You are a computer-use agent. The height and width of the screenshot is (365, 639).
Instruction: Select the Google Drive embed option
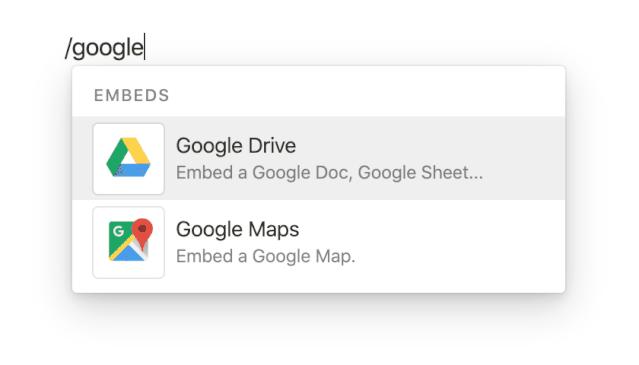[x=318, y=158]
